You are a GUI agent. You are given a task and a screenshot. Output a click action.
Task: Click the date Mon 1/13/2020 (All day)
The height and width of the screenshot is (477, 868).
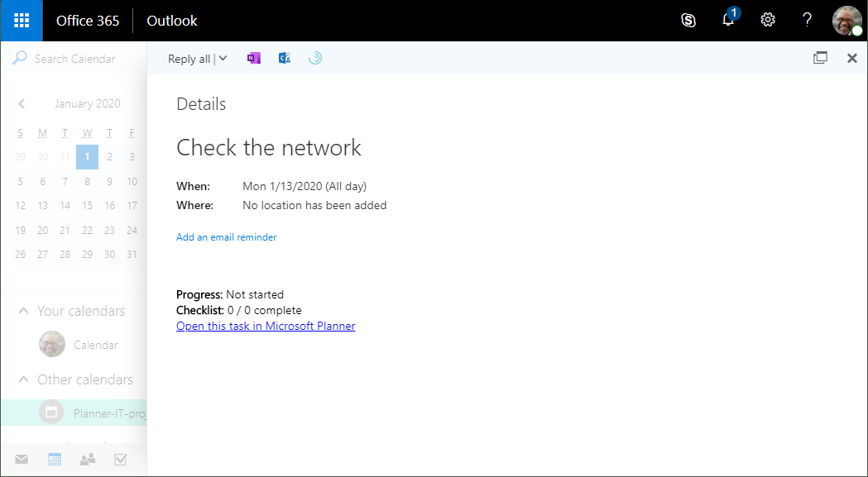click(305, 187)
